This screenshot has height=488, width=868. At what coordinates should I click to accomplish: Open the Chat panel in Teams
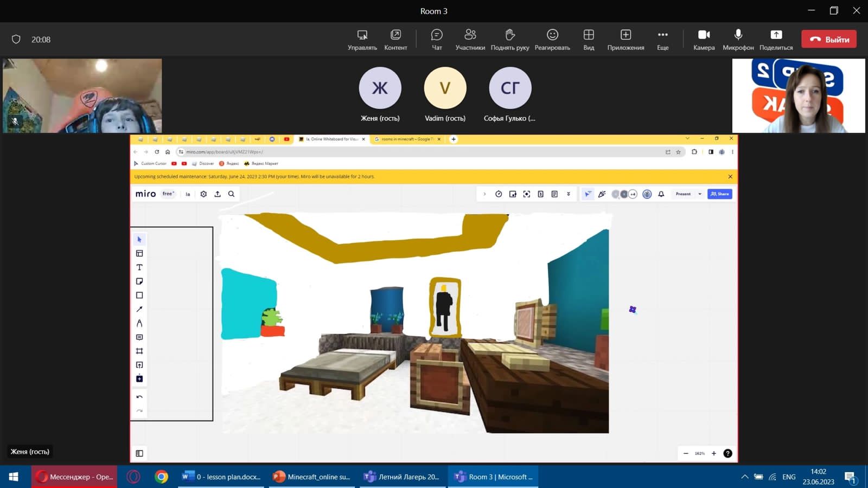pyautogui.click(x=436, y=40)
